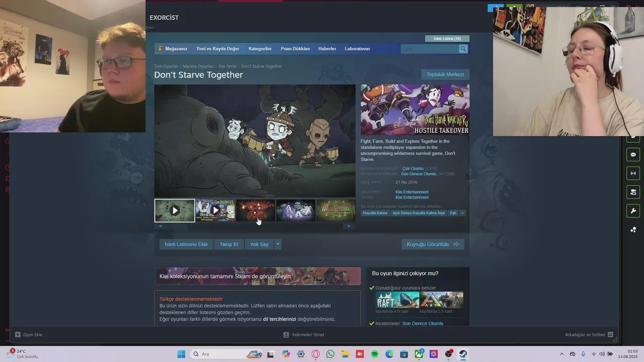The width and height of the screenshot is (644, 362).
Task: Open the Mağazanız store menu
Action: 176,49
